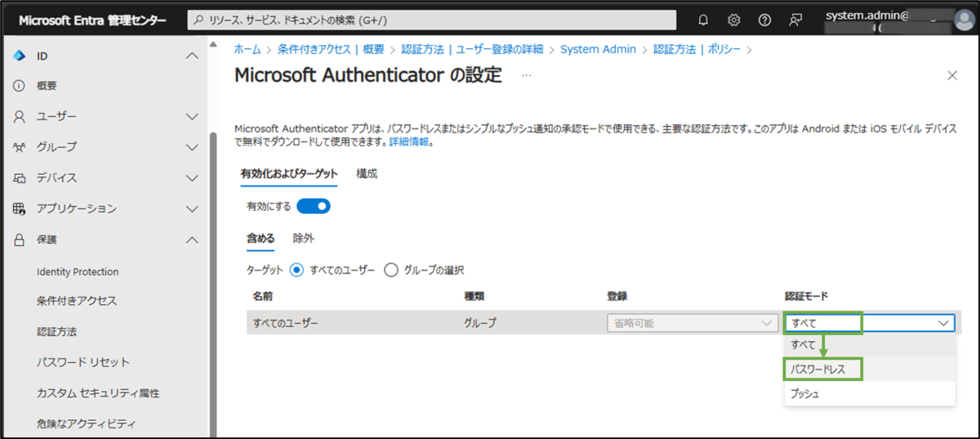Click the 保護 lock icon
The height and width of the screenshot is (439, 980).
point(20,240)
